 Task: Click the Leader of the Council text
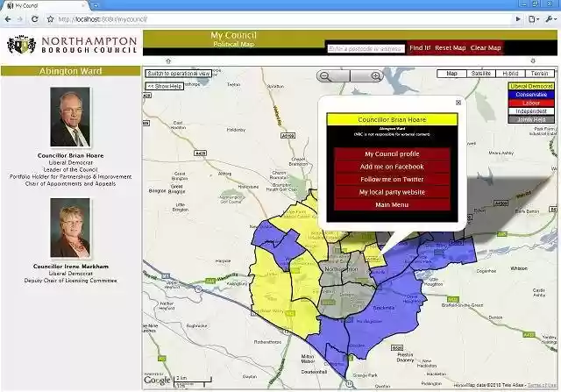tap(70, 169)
